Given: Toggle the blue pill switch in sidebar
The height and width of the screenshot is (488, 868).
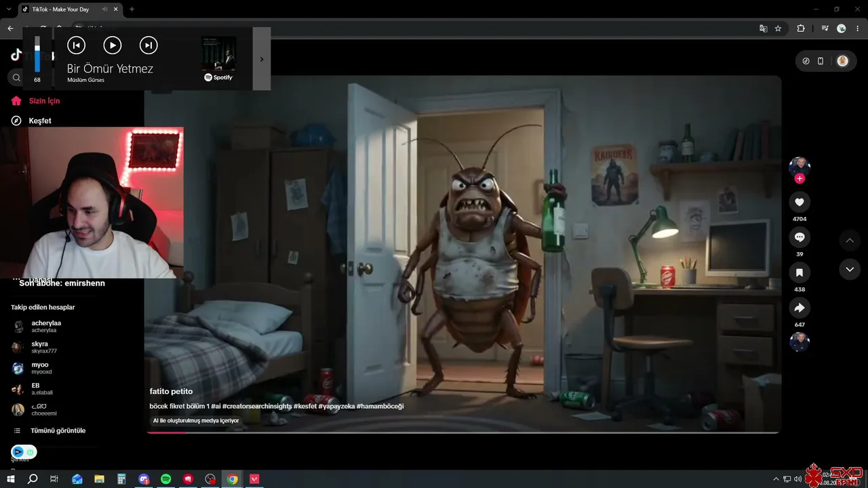Looking at the screenshot, I should (24, 452).
